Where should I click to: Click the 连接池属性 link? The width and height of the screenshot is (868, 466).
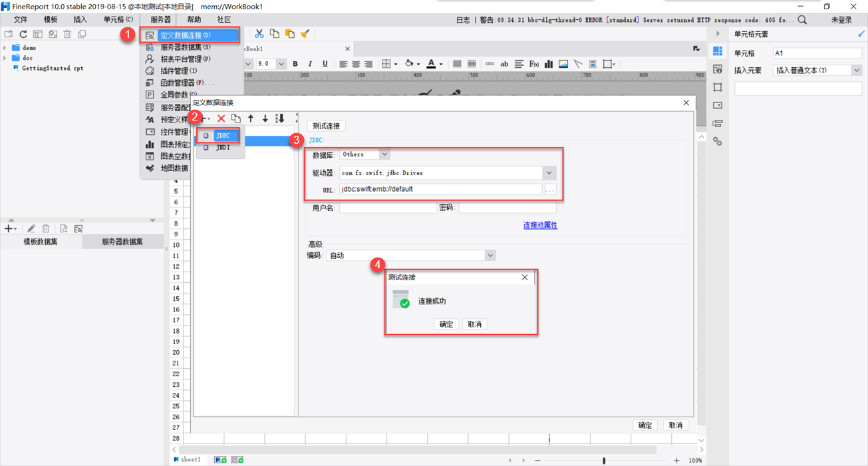540,225
